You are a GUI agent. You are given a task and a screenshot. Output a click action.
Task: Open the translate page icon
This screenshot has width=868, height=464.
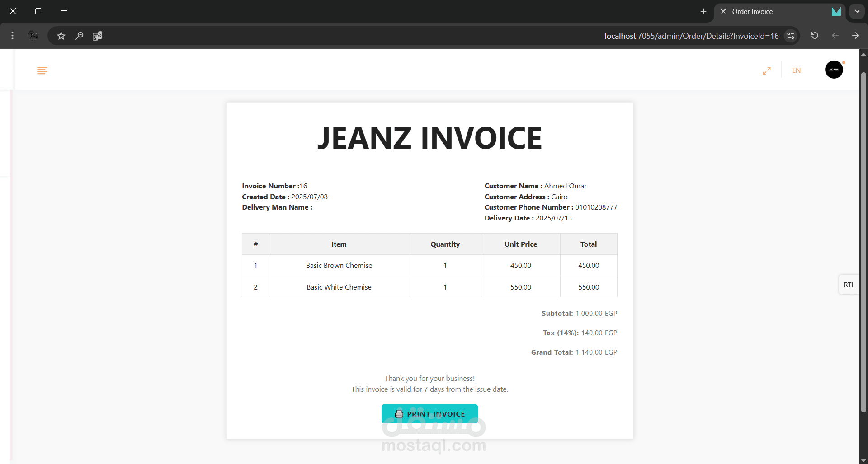point(97,36)
